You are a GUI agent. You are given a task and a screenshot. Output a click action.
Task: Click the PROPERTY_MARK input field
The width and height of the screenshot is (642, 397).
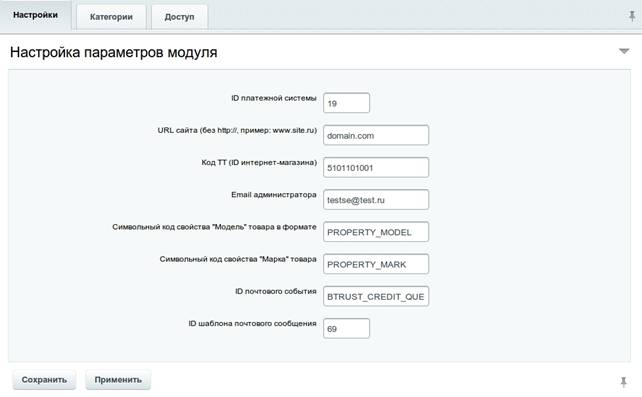tap(376, 264)
